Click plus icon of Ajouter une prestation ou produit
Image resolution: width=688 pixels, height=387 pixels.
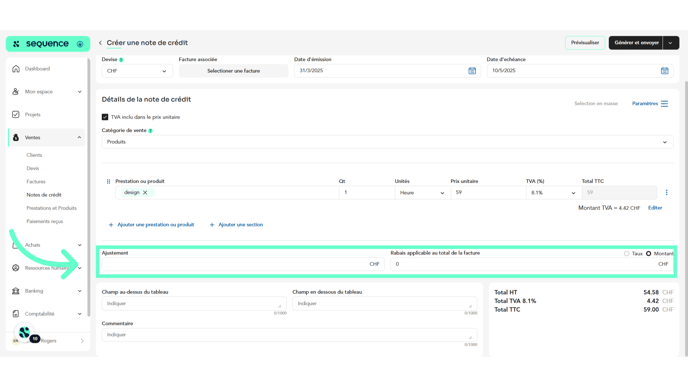pos(111,225)
